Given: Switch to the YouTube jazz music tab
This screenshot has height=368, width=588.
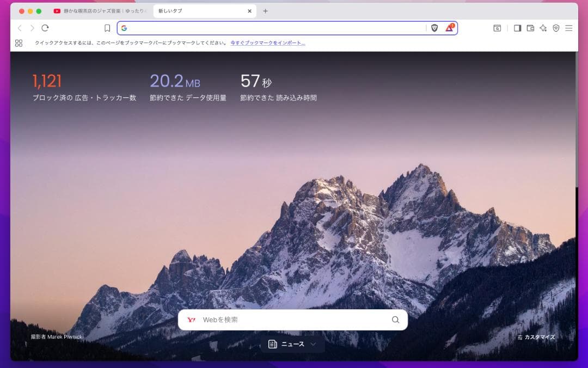Looking at the screenshot, I should (x=101, y=11).
